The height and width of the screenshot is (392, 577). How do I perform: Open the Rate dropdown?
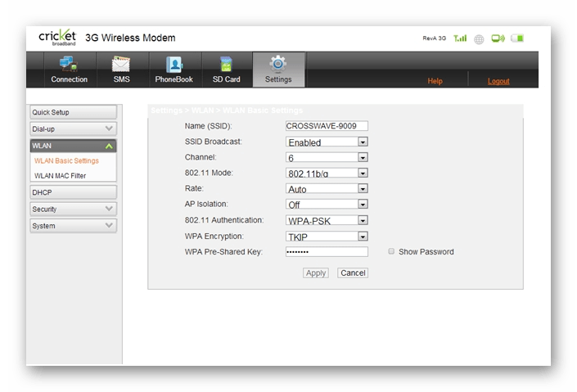pyautogui.click(x=327, y=188)
